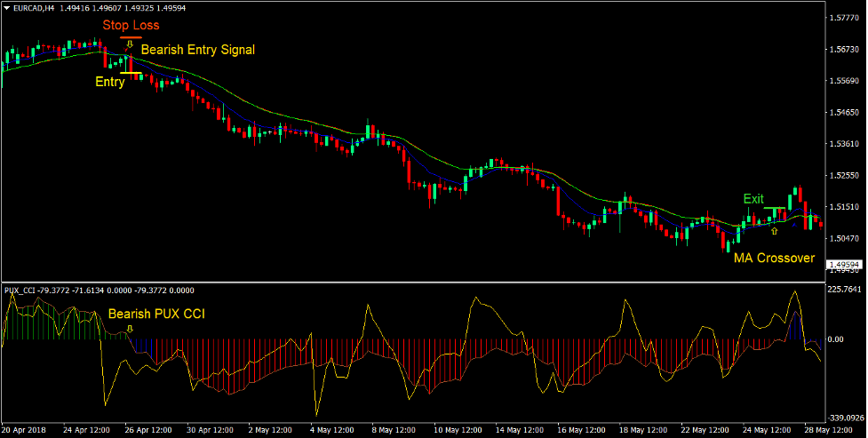Click the 10 May 12:00 time label

pyautogui.click(x=458, y=430)
